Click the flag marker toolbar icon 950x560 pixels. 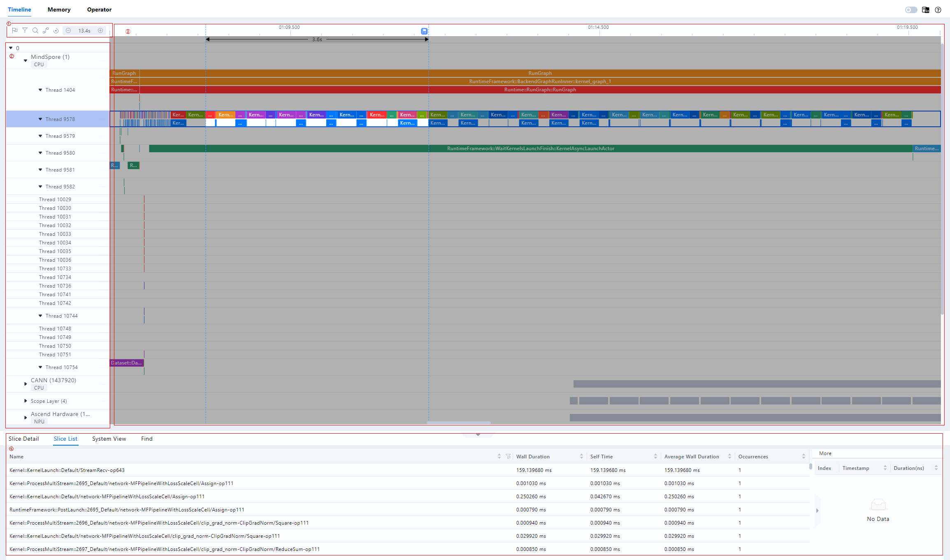(x=15, y=30)
